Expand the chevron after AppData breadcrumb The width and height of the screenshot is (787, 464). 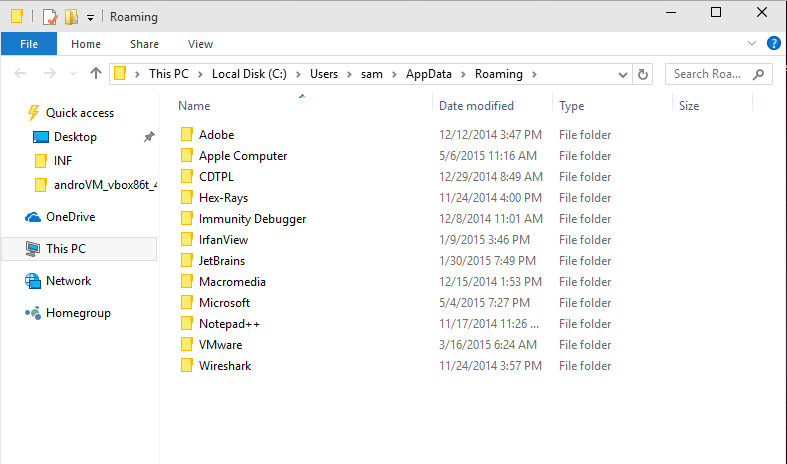pyautogui.click(x=463, y=74)
